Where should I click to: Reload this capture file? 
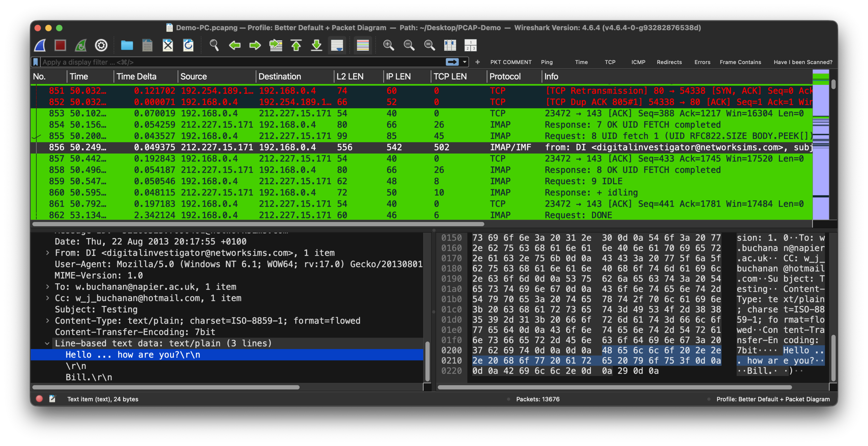pos(188,45)
